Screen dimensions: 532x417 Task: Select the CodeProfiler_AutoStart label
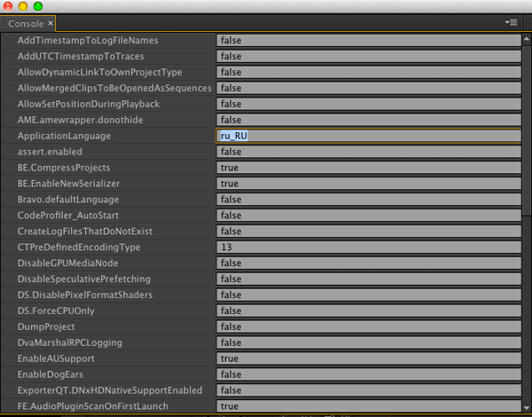[x=68, y=216]
